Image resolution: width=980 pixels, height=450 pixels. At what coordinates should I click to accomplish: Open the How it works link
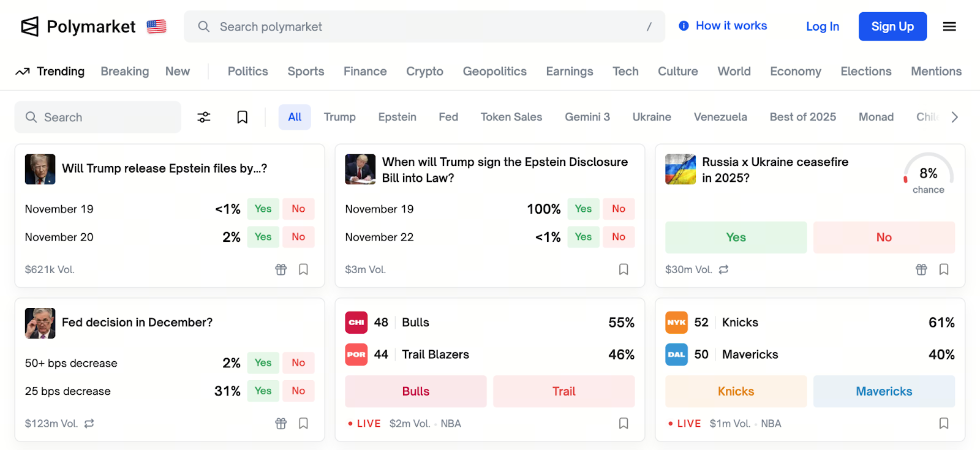(723, 26)
